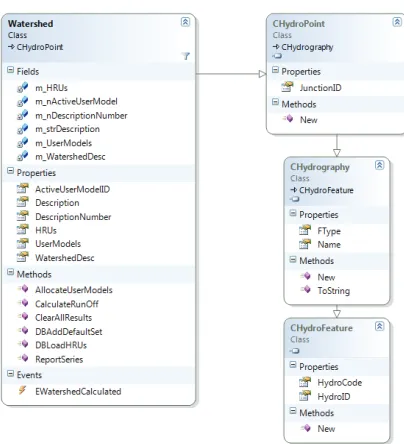The height and width of the screenshot is (444, 404).
Task: Select CHydroFeature base type label under CHydrography
Action: coord(326,190)
